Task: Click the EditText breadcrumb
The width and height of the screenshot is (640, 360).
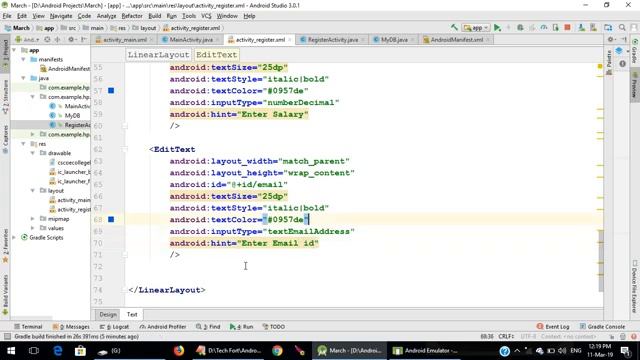Action: (x=216, y=55)
